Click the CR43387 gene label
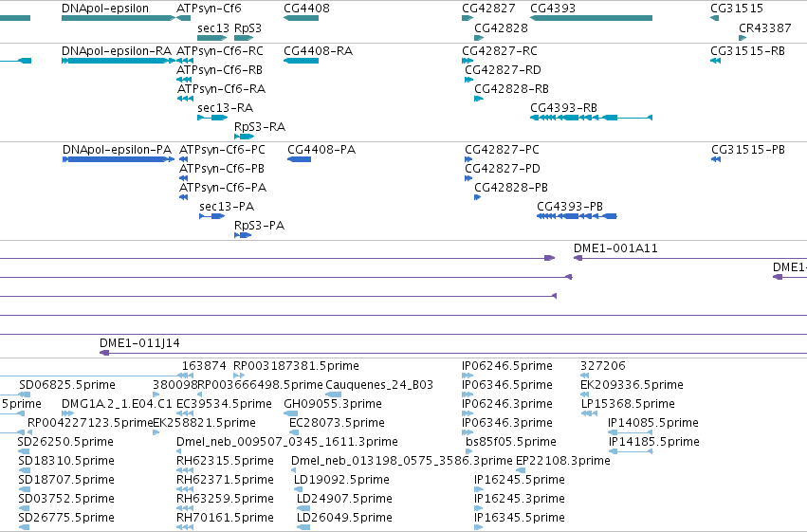807x532 pixels. [764, 28]
